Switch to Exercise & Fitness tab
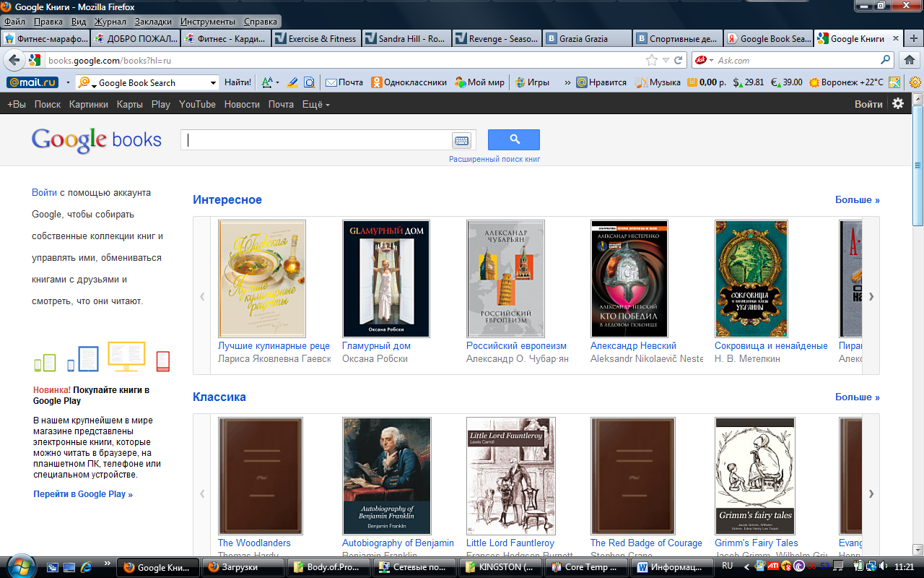The height and width of the screenshot is (578, 924). (x=315, y=39)
